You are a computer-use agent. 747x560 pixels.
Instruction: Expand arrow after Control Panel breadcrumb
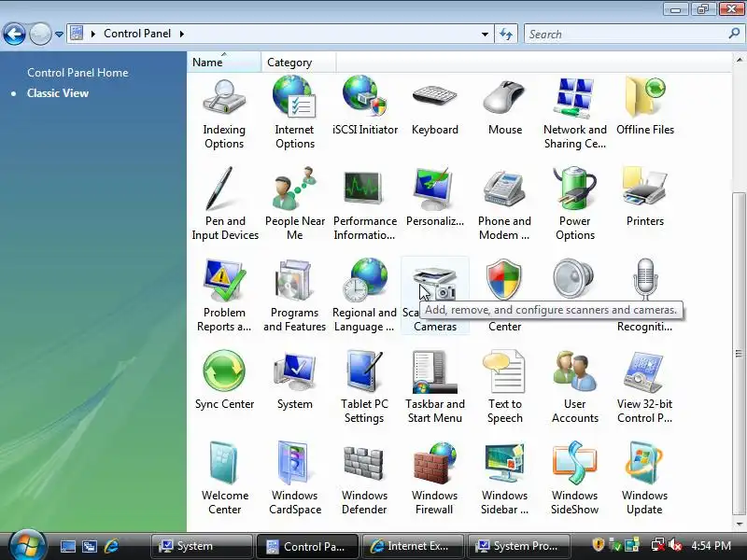pyautogui.click(x=181, y=34)
